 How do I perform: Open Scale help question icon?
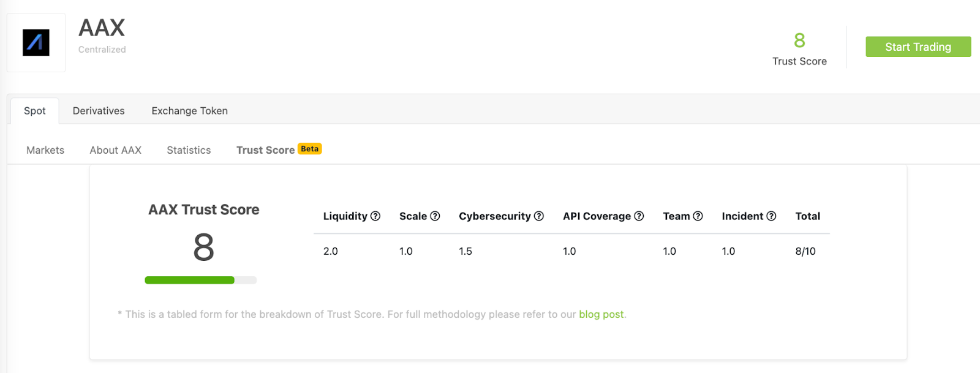pos(435,216)
